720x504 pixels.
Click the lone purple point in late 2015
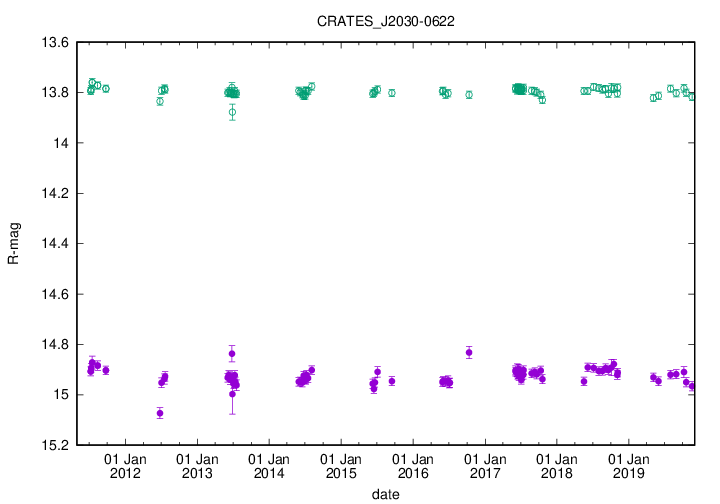(392, 381)
